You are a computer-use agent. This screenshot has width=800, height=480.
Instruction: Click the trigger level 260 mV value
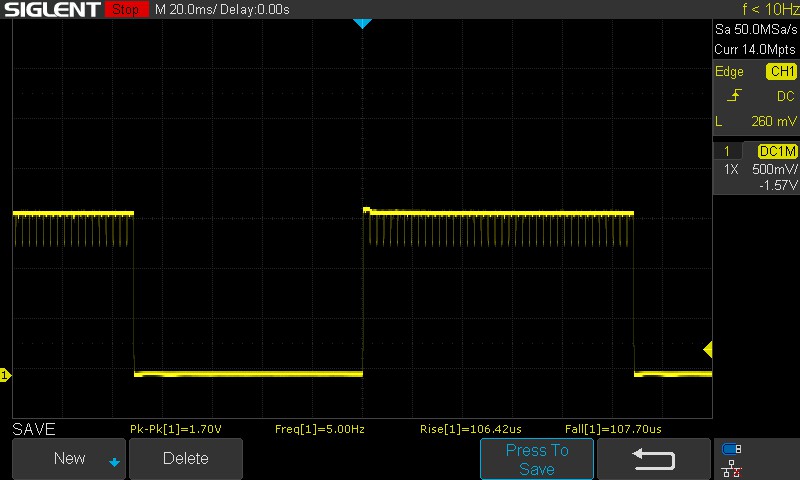(772, 121)
